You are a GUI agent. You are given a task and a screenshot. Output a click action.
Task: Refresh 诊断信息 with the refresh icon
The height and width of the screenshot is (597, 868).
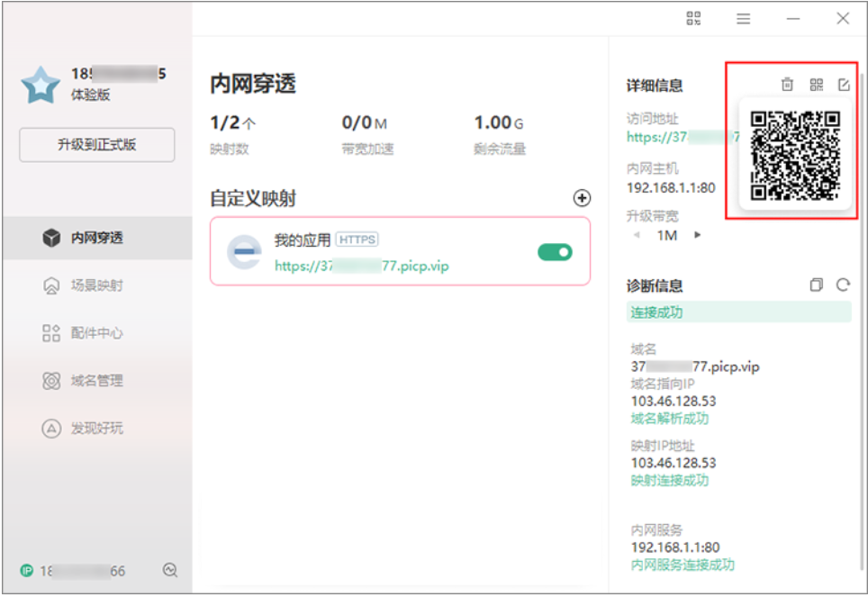point(843,285)
